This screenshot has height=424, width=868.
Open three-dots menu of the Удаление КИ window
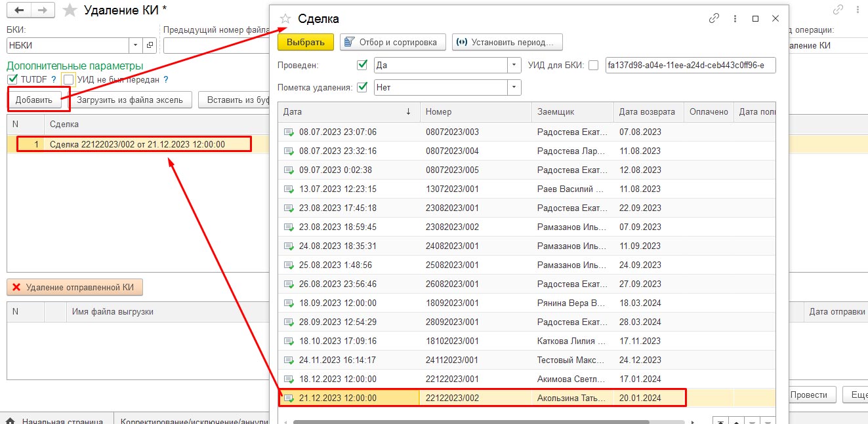859,10
